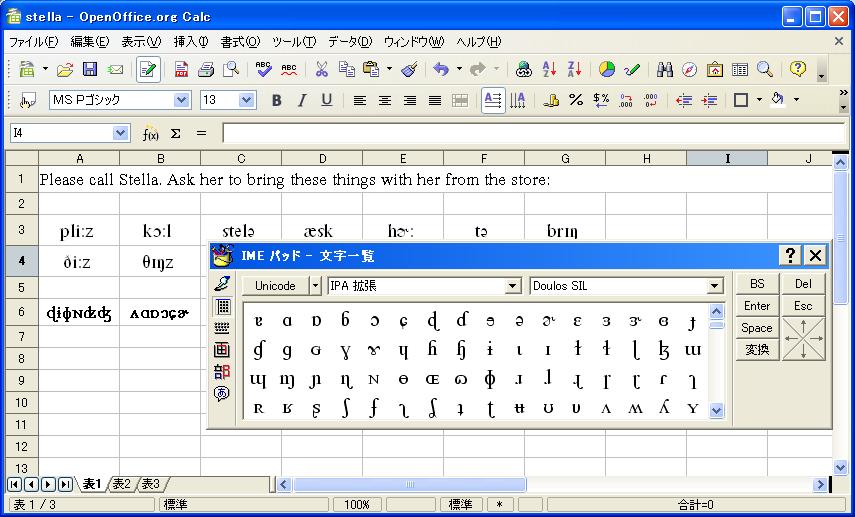
Task: Insert Chart pie icon
Action: pos(607,69)
